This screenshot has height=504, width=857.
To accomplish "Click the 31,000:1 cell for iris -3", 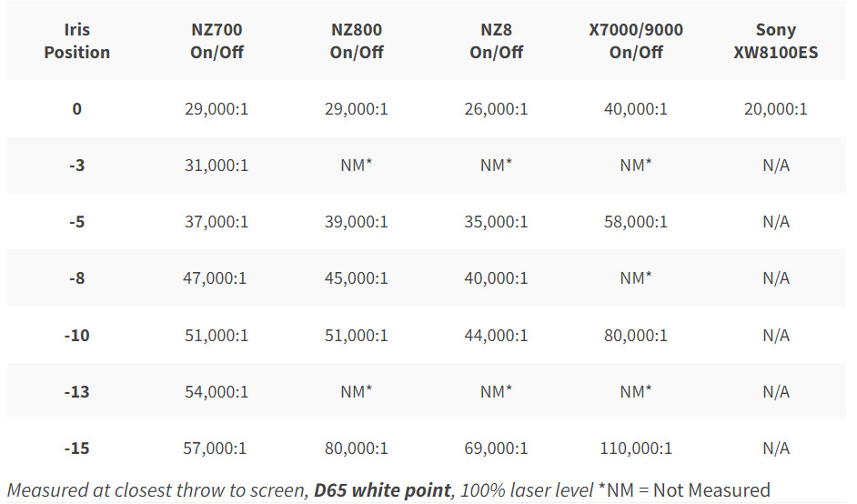I will [217, 166].
